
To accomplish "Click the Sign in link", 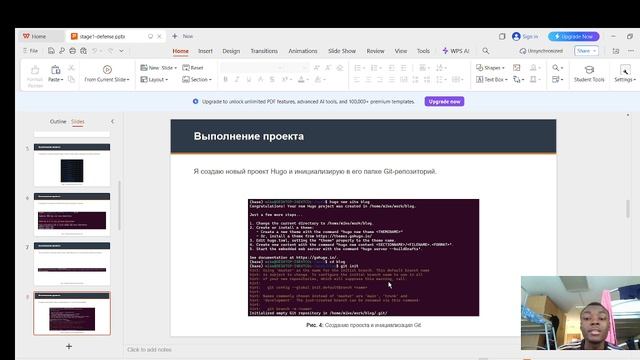I will 530,36.
